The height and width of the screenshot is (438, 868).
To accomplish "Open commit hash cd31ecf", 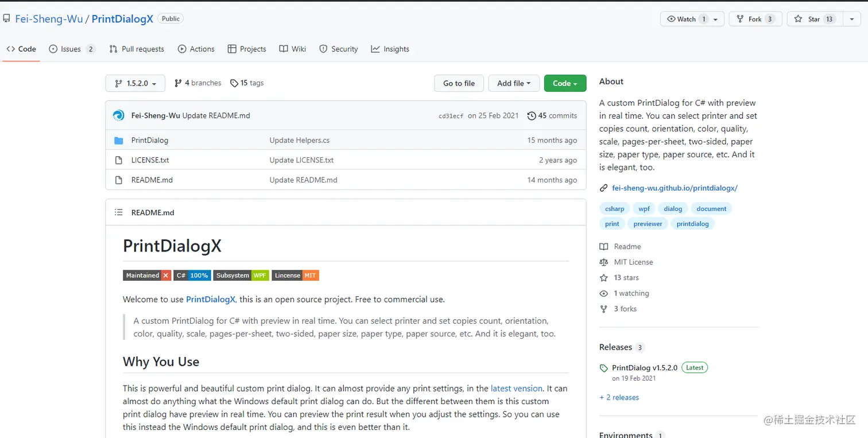I will pos(451,116).
